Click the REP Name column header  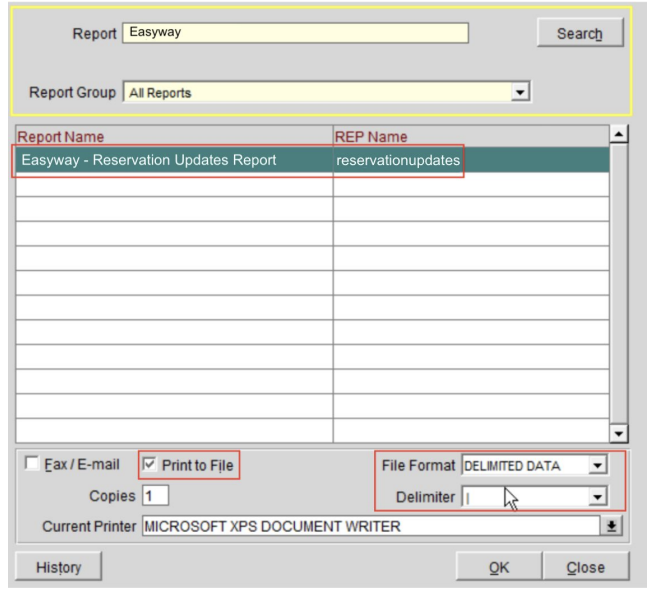coord(471,136)
